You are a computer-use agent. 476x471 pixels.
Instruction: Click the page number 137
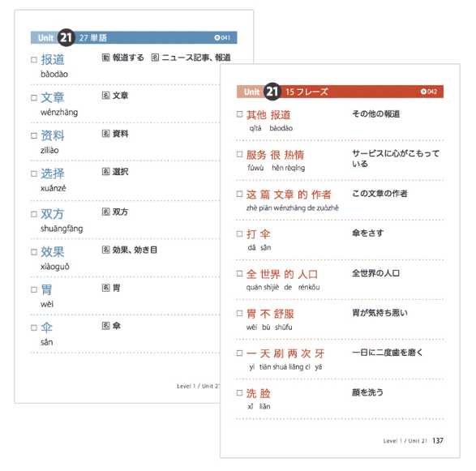[438, 441]
